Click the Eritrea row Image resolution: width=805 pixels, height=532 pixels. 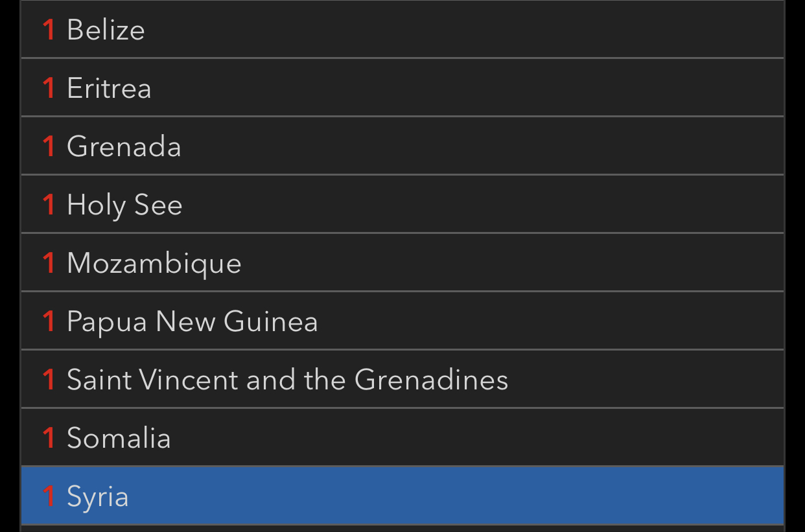(x=109, y=88)
